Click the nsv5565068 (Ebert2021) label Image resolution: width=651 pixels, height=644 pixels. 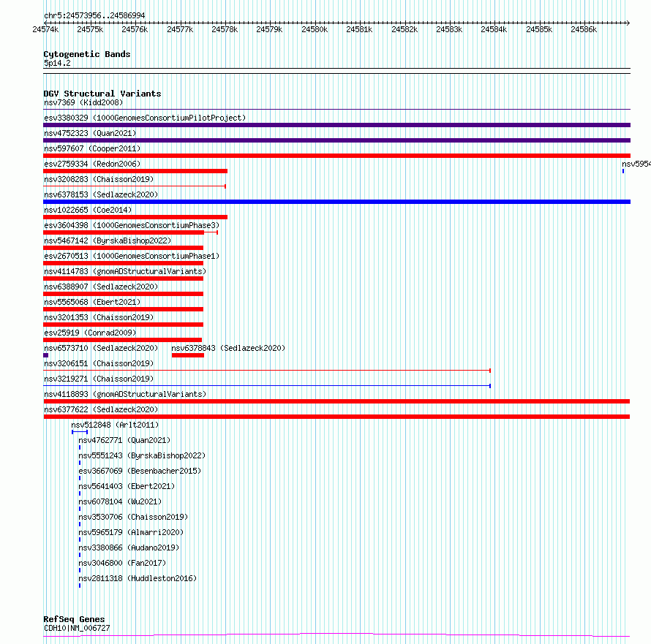coord(92,302)
